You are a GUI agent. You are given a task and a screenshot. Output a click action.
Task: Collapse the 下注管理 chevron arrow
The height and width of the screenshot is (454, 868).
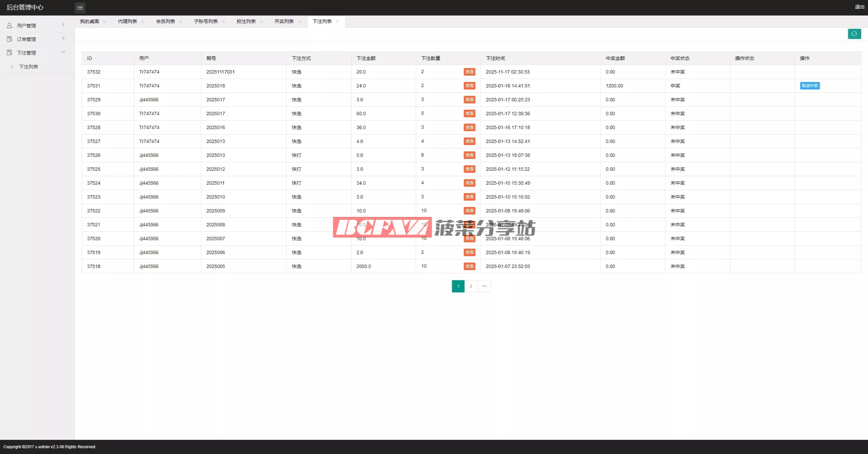63,52
